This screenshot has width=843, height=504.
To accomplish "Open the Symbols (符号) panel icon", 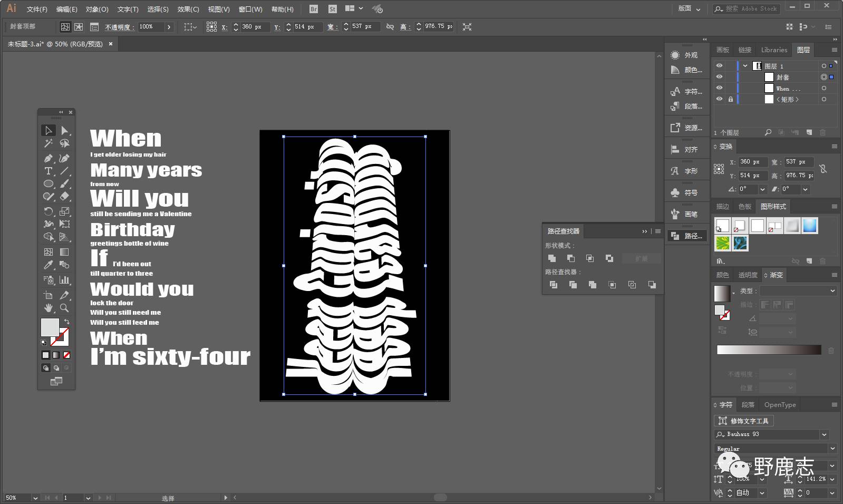I will [x=675, y=192].
